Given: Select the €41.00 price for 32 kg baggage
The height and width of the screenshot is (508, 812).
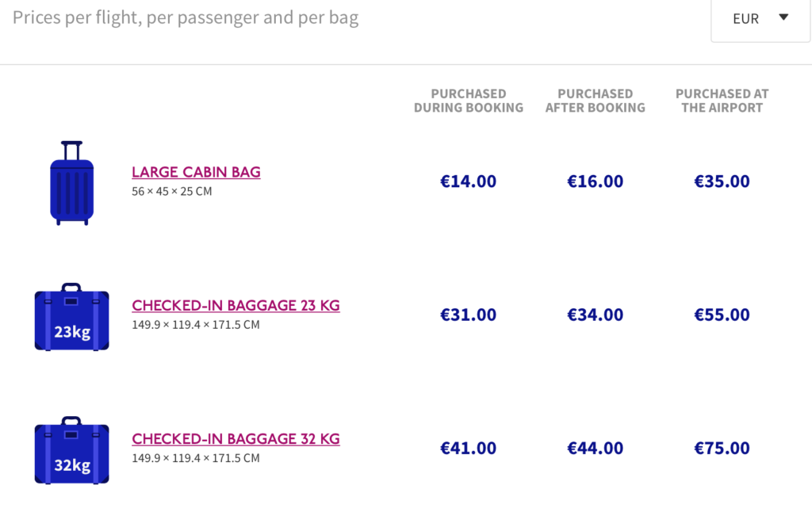Looking at the screenshot, I should [x=468, y=448].
